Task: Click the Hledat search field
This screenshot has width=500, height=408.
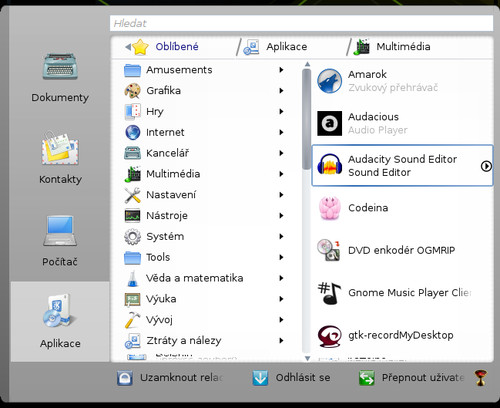Action: [x=301, y=23]
